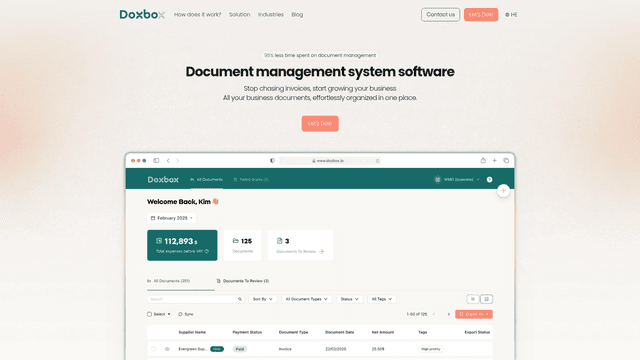The width and height of the screenshot is (640, 360).
Task: Open the Industries menu item
Action: click(x=271, y=15)
